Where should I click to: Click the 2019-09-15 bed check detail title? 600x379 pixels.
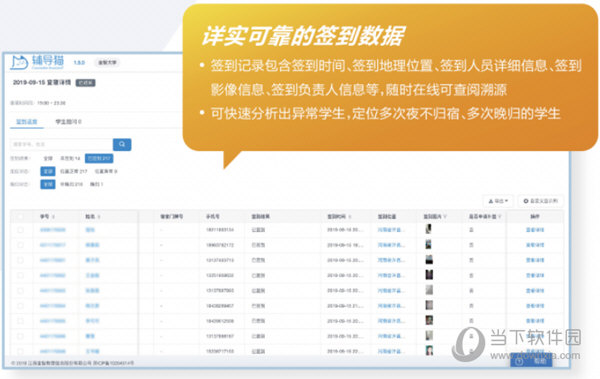pyautogui.click(x=42, y=82)
